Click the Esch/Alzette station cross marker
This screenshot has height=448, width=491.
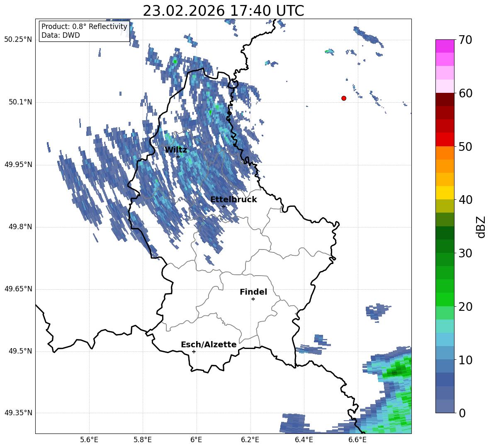tap(194, 351)
